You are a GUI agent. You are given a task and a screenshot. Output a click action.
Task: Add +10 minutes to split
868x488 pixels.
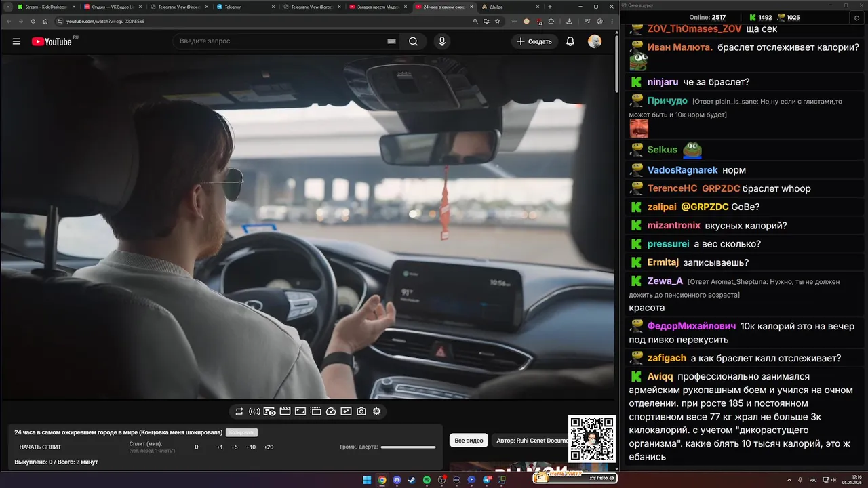click(x=251, y=447)
